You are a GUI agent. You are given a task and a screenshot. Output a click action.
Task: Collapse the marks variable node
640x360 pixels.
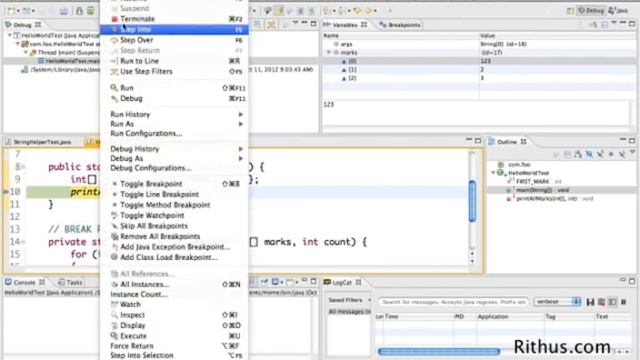(x=329, y=53)
